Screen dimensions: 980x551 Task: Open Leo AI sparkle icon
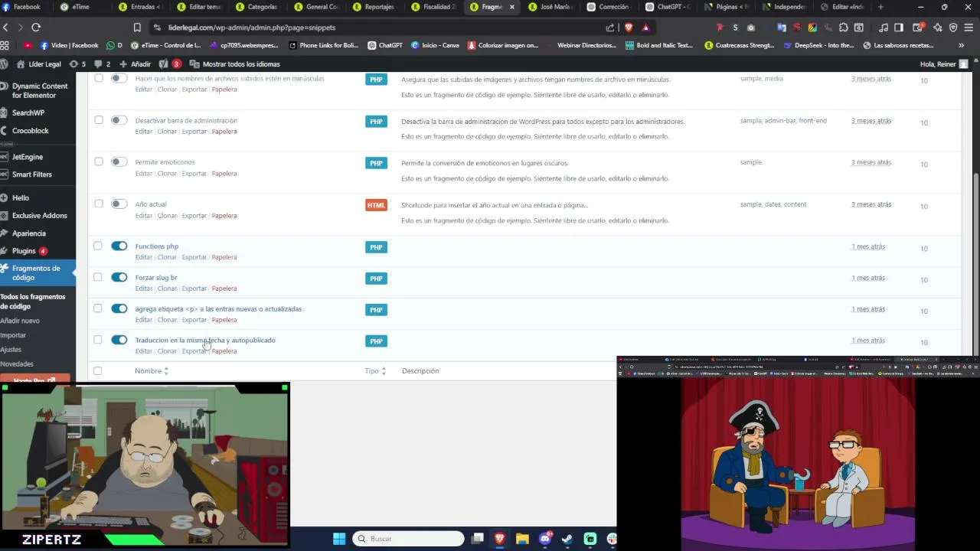pyautogui.click(x=938, y=28)
